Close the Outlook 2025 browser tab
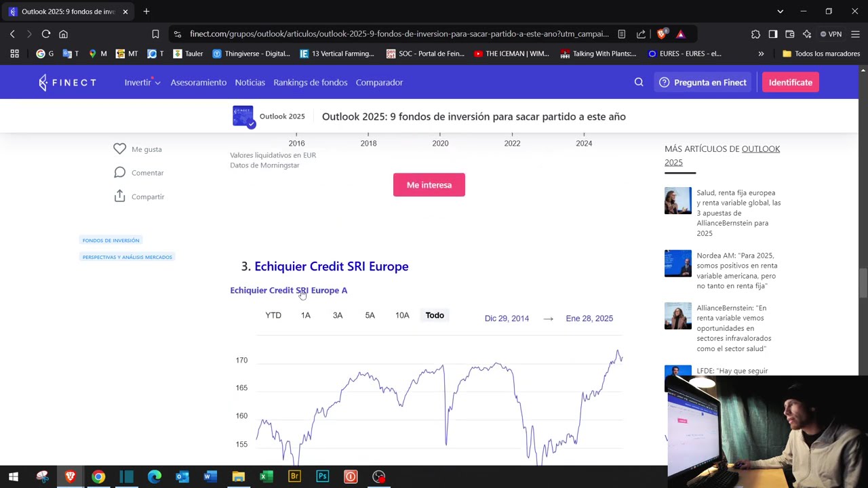The width and height of the screenshot is (868, 488). 125,12
